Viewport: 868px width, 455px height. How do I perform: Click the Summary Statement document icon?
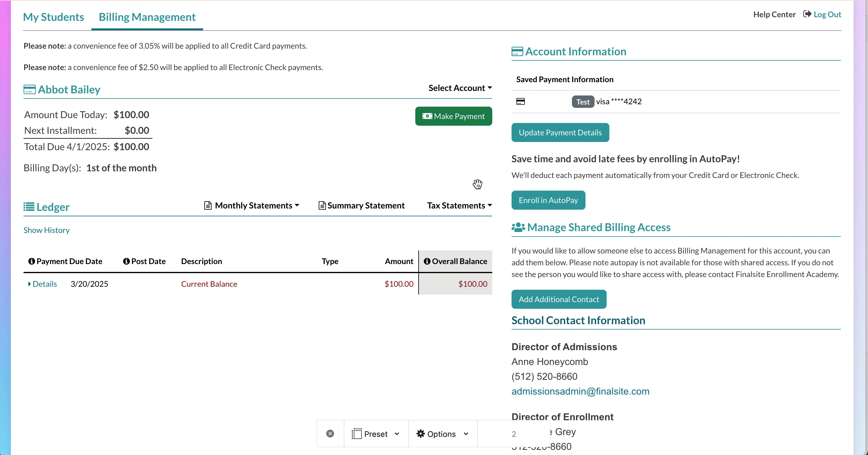322,205
